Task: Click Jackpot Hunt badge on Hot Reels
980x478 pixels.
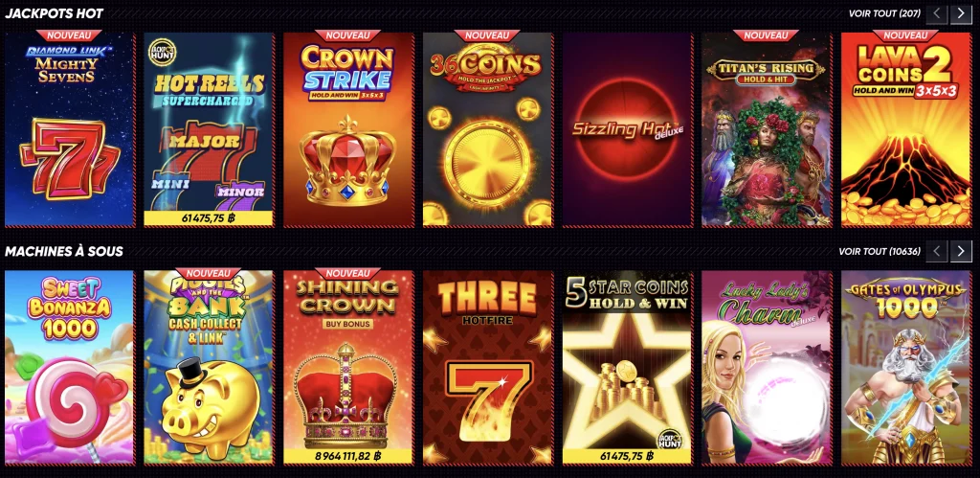Action: (161, 52)
